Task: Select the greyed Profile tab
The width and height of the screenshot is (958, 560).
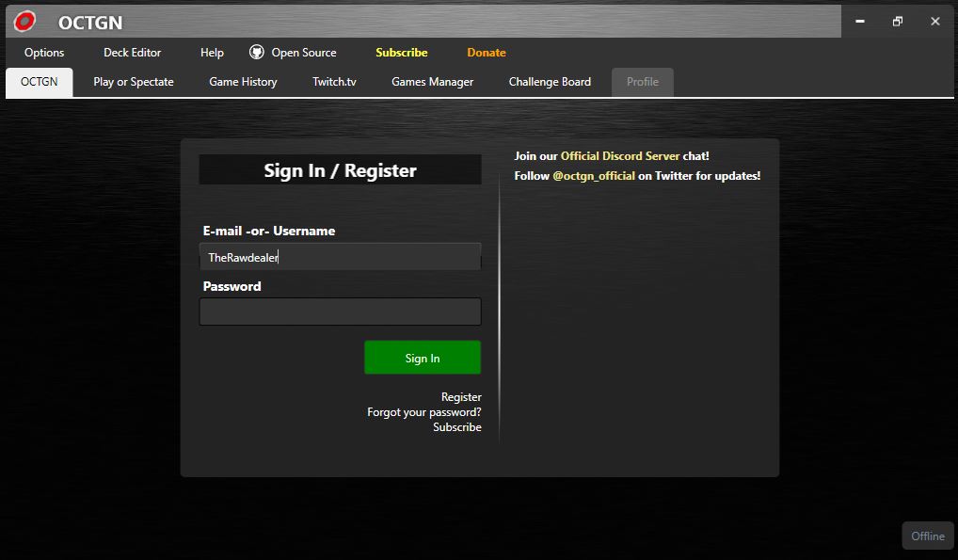Action: (643, 82)
